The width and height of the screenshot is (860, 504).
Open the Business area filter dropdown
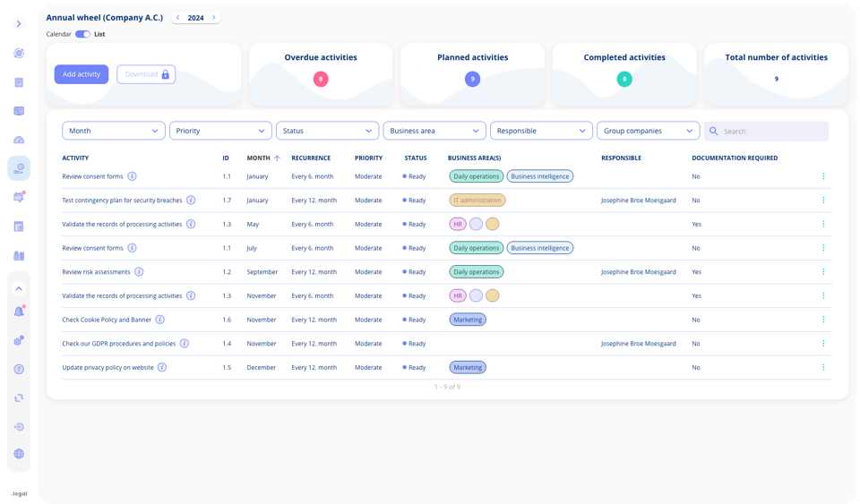tap(434, 131)
